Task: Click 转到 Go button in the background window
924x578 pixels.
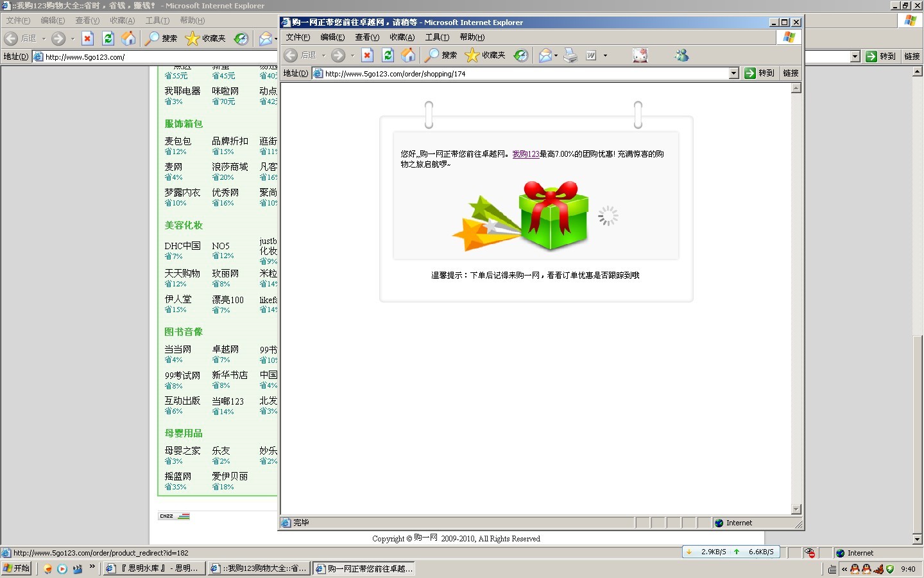Action: click(880, 57)
